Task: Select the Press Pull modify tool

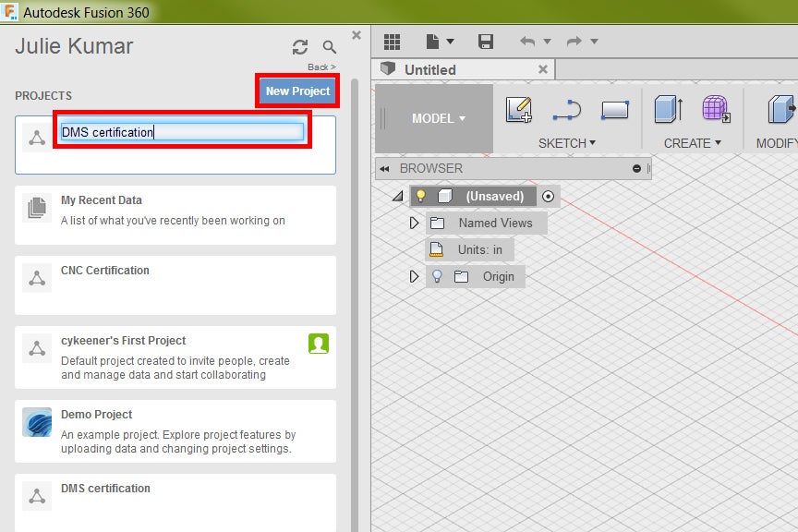Action: tap(781, 110)
